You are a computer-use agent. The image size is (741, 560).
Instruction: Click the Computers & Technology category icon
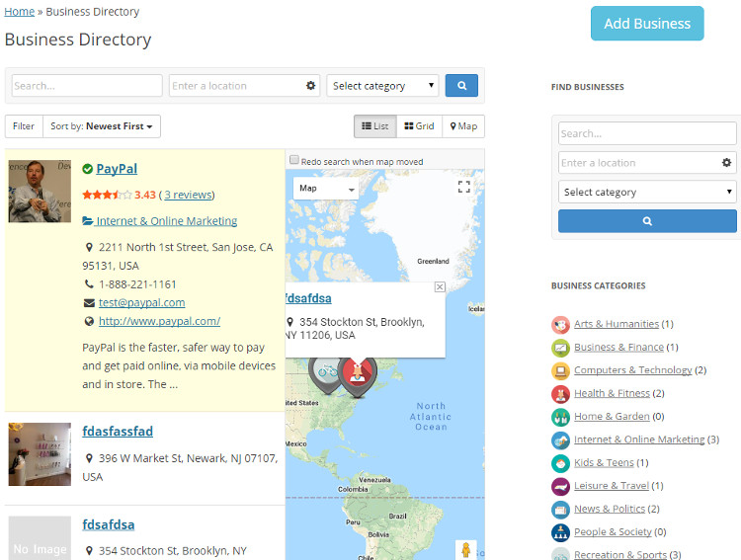pyautogui.click(x=560, y=370)
